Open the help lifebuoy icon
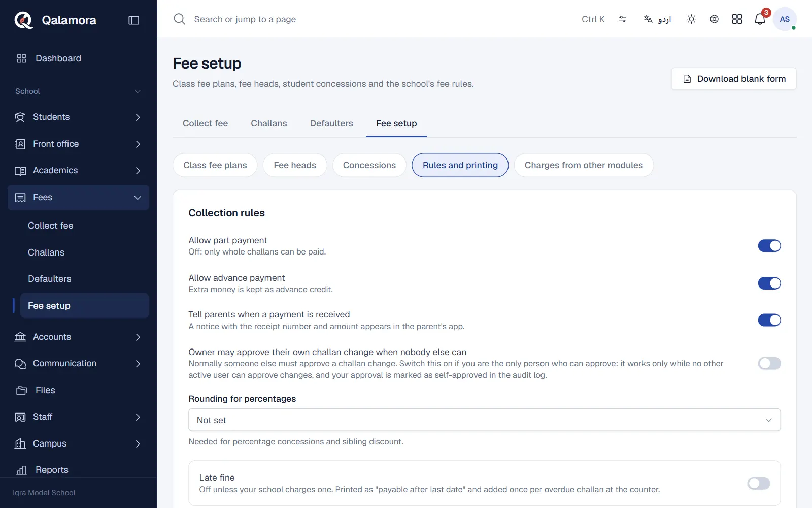 714,19
